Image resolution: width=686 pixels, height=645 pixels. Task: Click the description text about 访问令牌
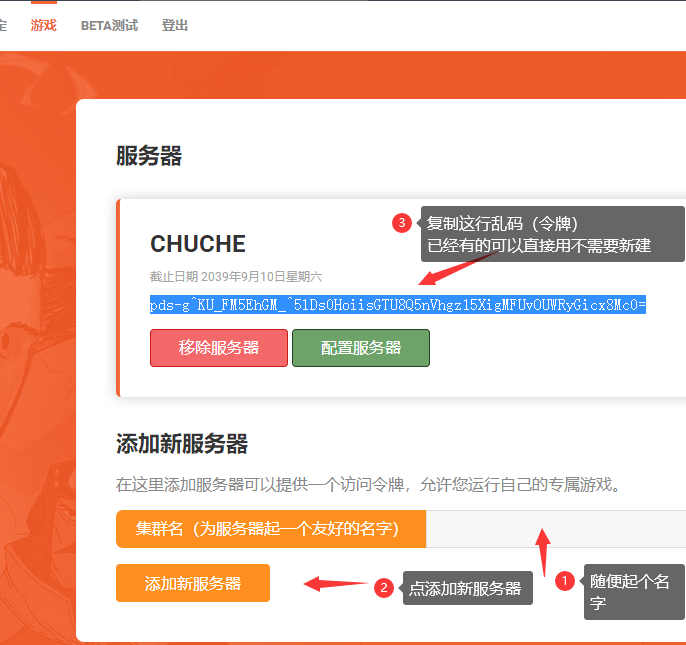tap(368, 484)
